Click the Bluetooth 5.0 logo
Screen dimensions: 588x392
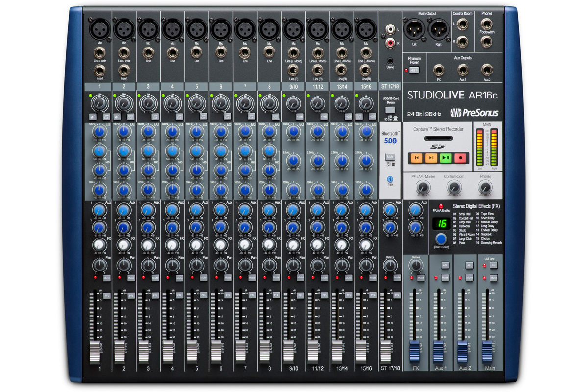[x=391, y=141]
